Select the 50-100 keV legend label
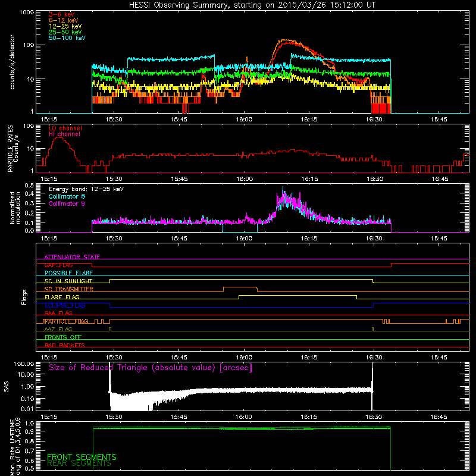This screenshot has height=476, width=476. (x=67, y=38)
